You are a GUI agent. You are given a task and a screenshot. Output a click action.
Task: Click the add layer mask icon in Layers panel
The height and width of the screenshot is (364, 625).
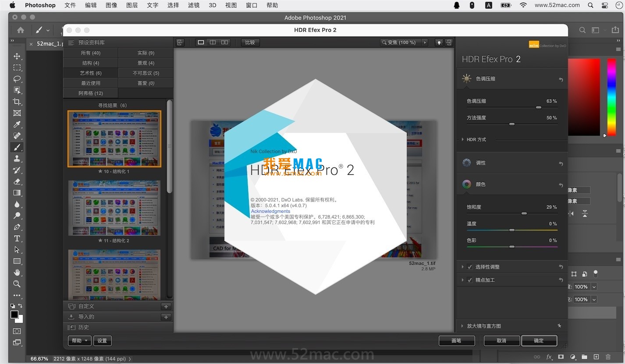click(x=561, y=357)
